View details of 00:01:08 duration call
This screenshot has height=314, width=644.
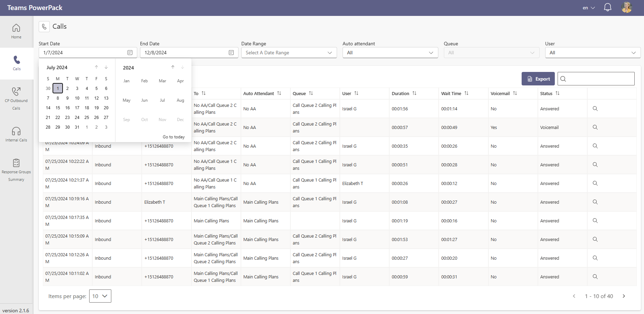(595, 202)
